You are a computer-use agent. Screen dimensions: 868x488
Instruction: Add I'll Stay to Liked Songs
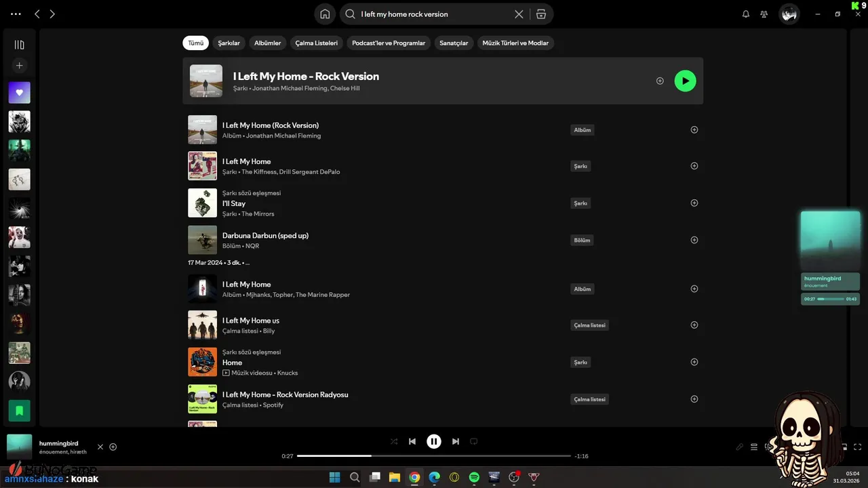694,203
